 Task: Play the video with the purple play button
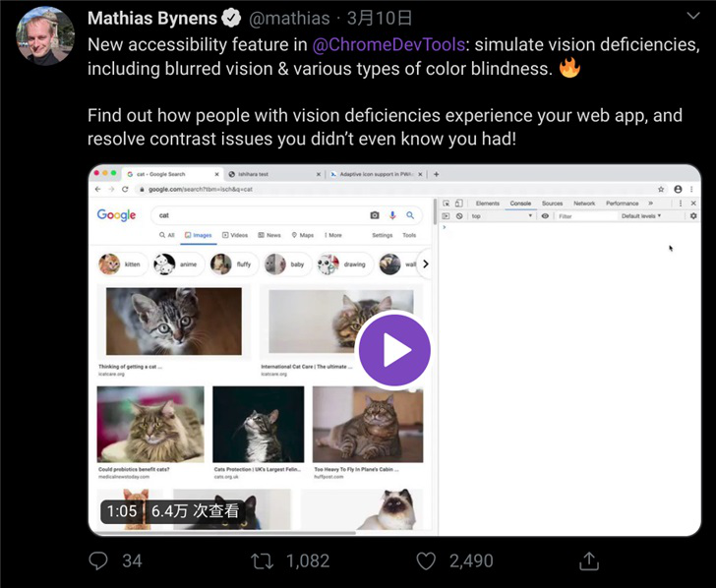(x=394, y=349)
